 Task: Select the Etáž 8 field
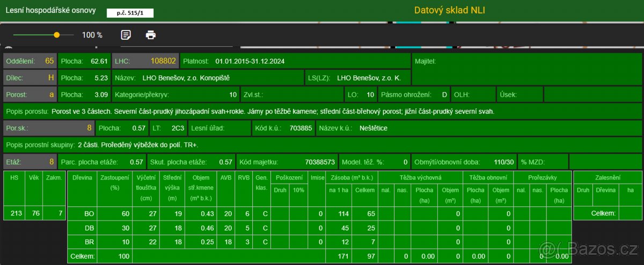point(30,162)
